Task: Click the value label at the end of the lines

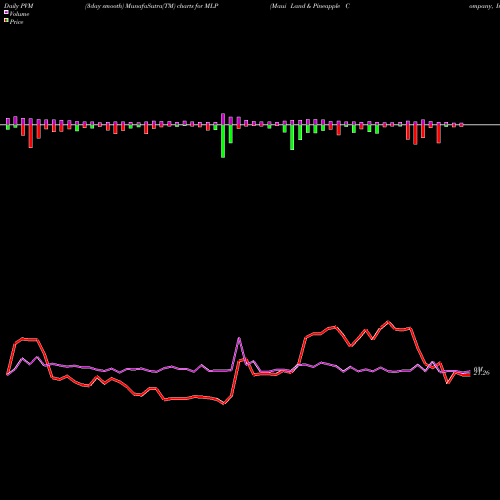Action: (481, 372)
